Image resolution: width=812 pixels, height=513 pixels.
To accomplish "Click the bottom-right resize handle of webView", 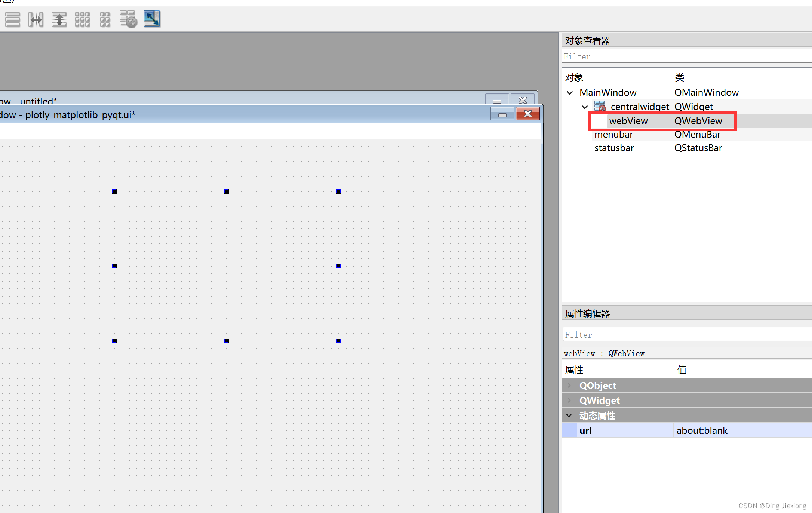I will [339, 341].
